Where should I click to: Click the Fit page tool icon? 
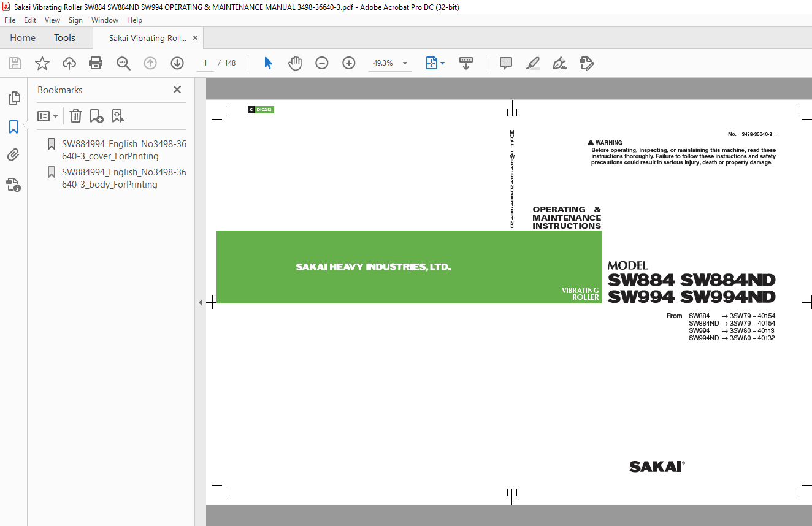(431, 63)
